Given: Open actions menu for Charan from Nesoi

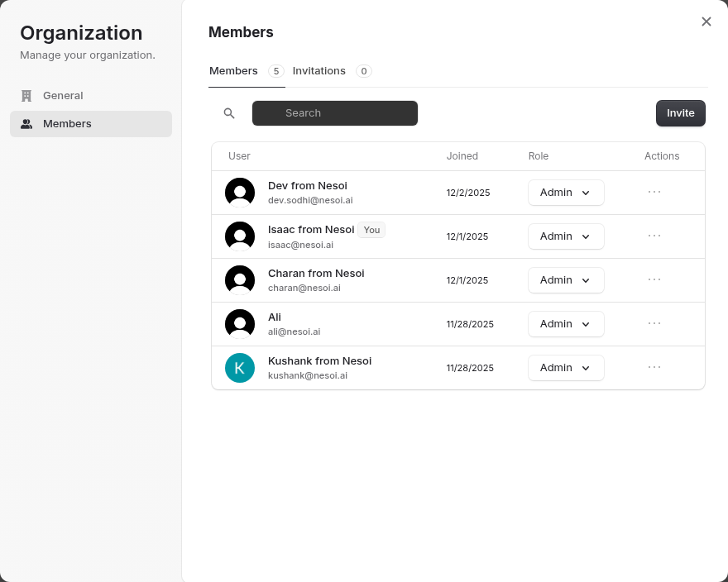Looking at the screenshot, I should 654,279.
